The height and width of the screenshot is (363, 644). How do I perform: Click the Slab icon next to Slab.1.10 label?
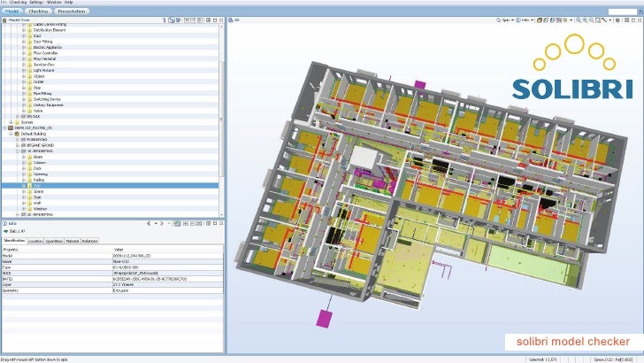click(5, 231)
